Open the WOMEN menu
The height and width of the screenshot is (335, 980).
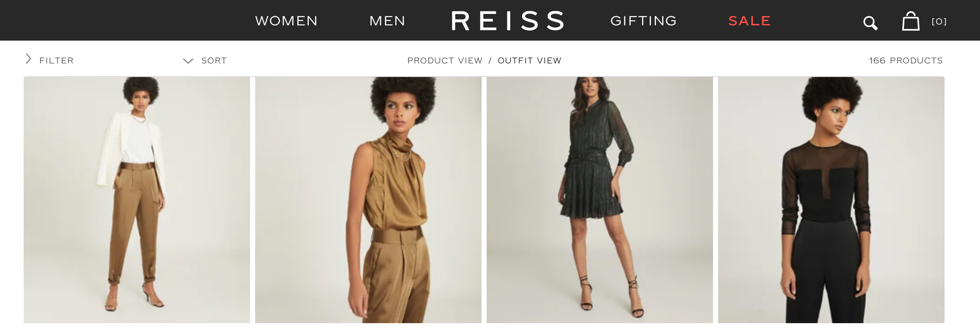click(286, 21)
